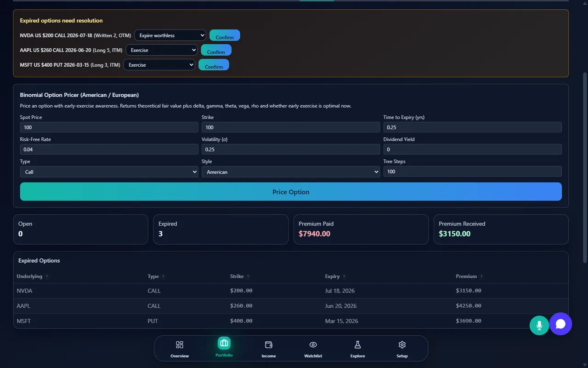Open the Watchlist eye icon
Image resolution: width=588 pixels, height=368 pixels.
point(313,345)
